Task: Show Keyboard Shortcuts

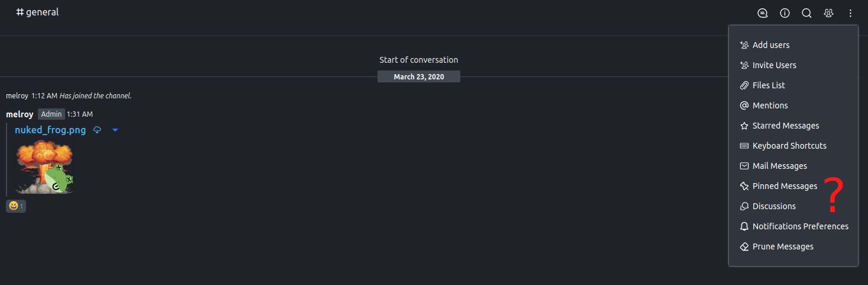Action: click(x=793, y=146)
